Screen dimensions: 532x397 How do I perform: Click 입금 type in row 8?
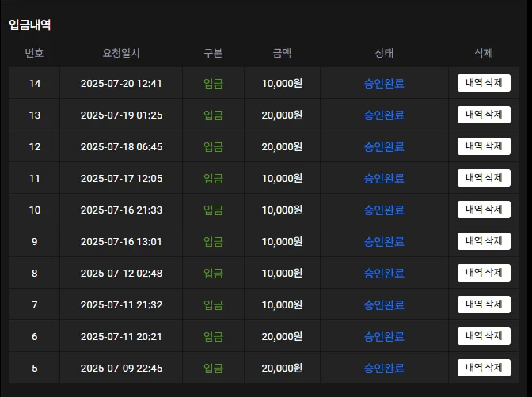point(213,274)
